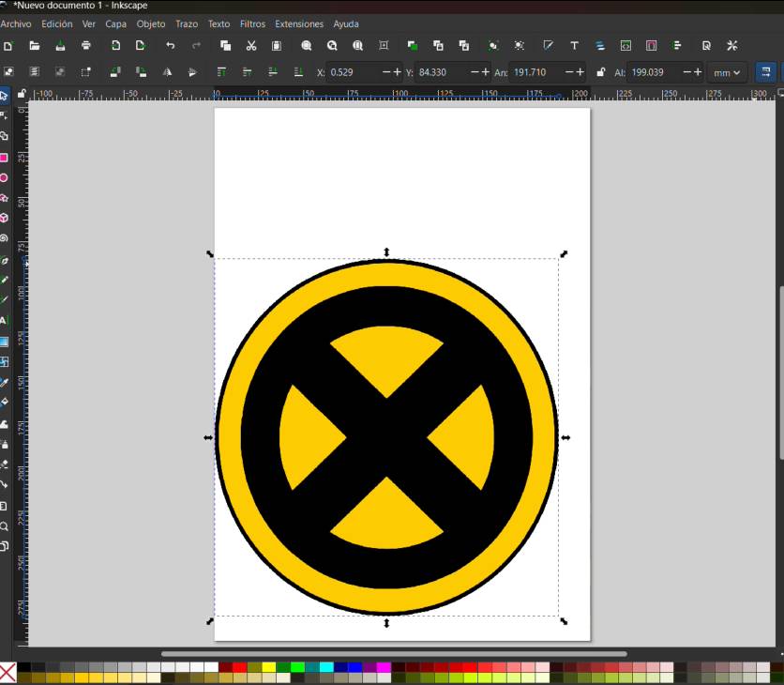Increase X value with plus

397,72
